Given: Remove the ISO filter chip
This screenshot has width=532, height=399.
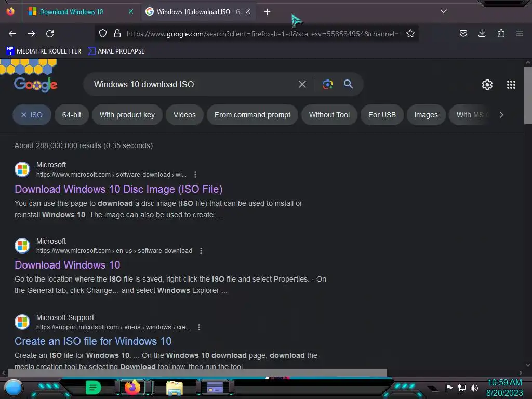Looking at the screenshot, I should point(32,115).
